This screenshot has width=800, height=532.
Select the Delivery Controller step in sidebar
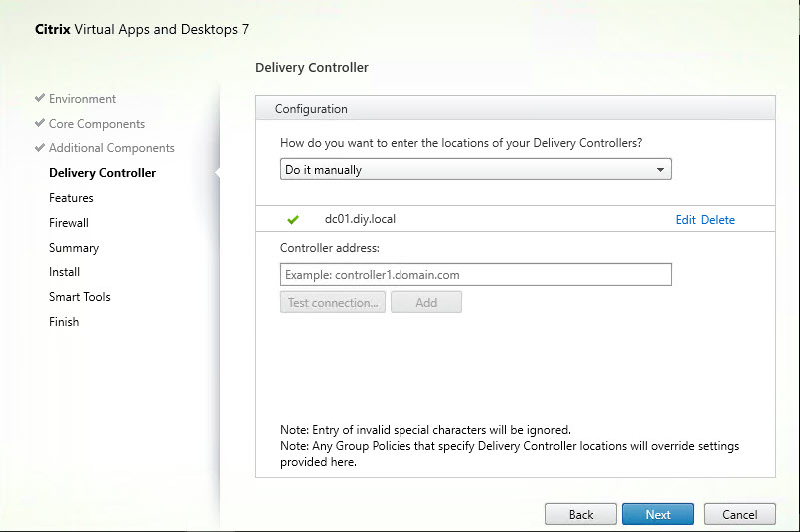(x=102, y=173)
